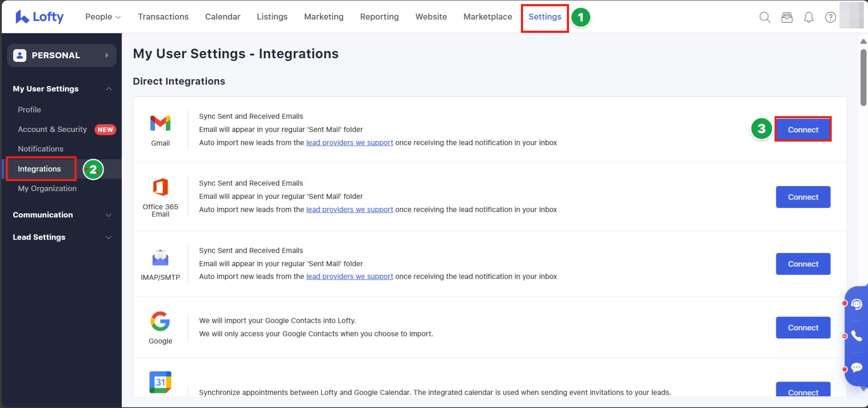Open the PERSONAL account switcher
The height and width of the screenshot is (408, 868).
(x=62, y=55)
